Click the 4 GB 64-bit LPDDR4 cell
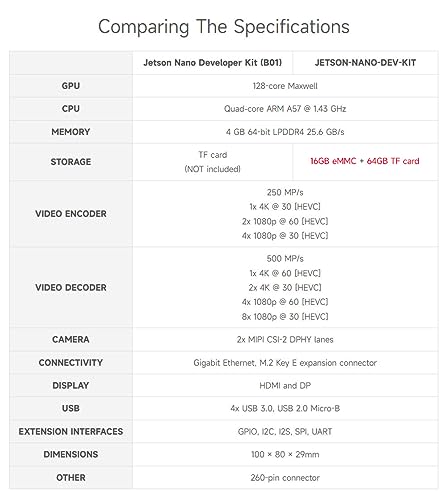Viewport: 447px width, 500px height. tap(285, 132)
